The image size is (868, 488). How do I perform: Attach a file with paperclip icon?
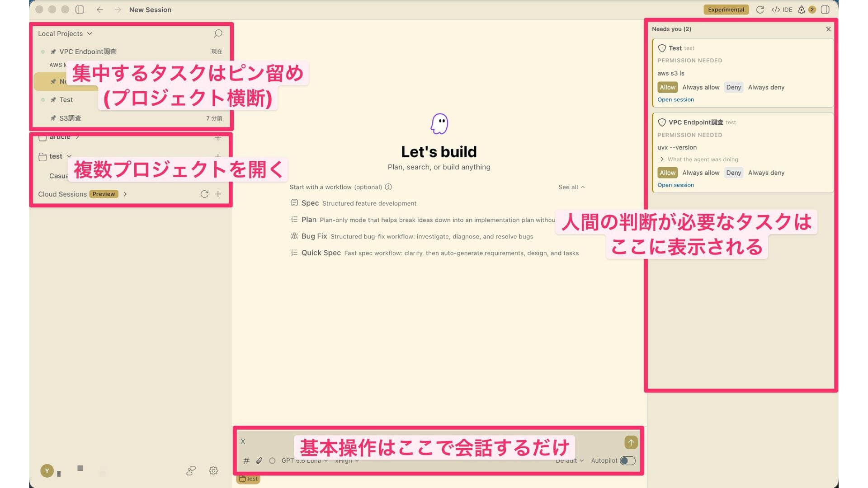point(259,460)
